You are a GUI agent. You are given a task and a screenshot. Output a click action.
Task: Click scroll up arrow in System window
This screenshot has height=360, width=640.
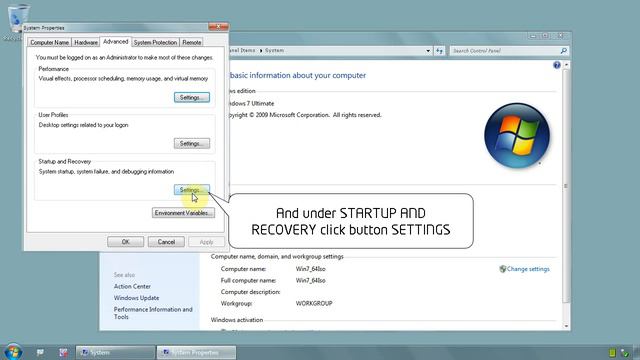pos(566,65)
